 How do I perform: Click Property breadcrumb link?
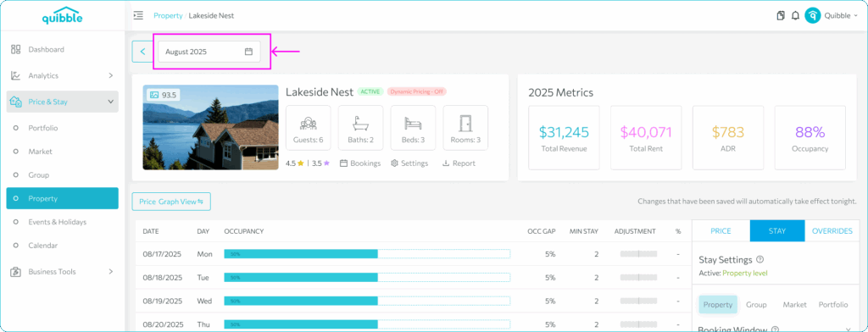tap(168, 15)
